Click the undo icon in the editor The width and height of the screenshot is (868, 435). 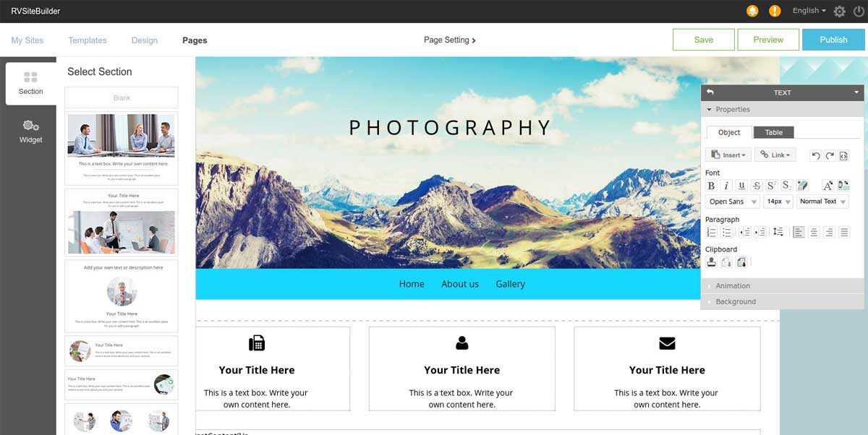tap(817, 155)
